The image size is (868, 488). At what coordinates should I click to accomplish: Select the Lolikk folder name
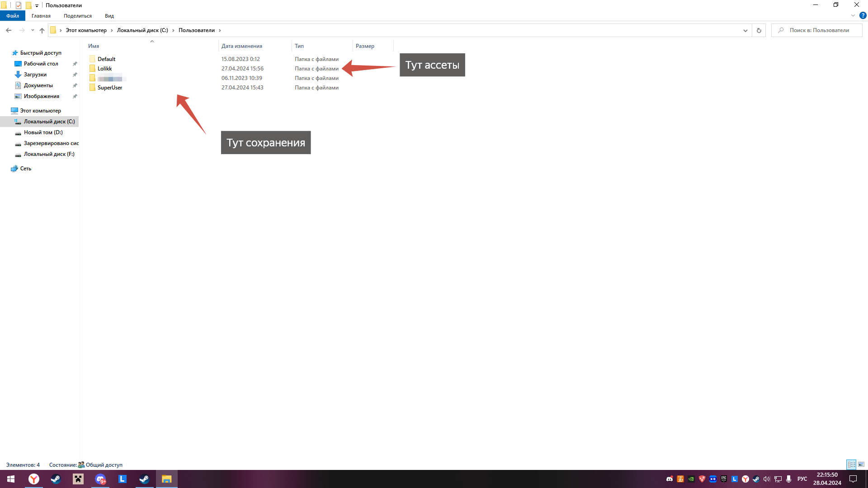tap(104, 69)
